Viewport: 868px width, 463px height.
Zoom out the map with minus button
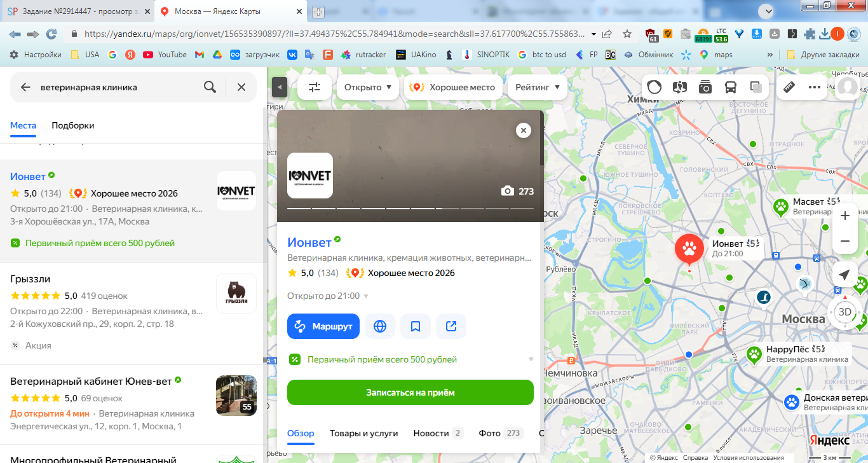[845, 241]
